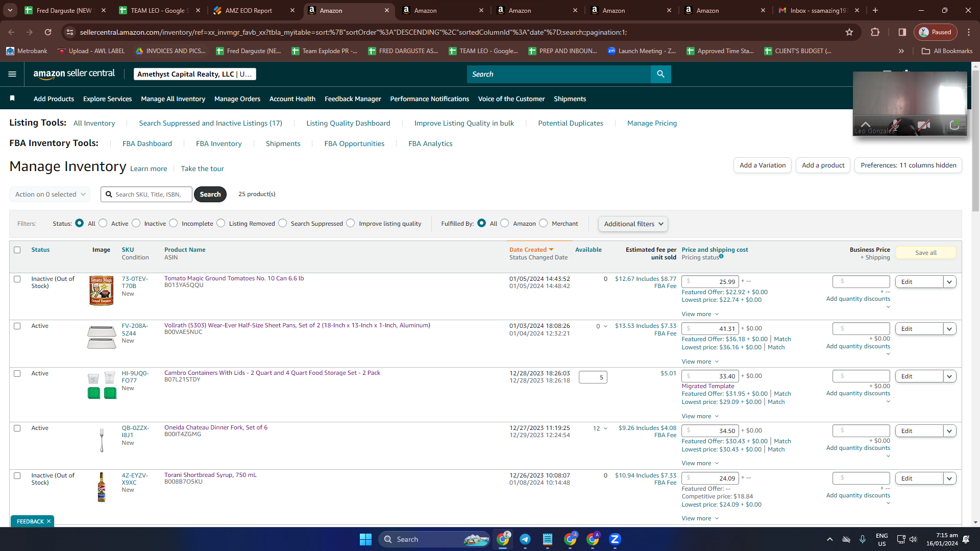Toggle camera in the Zoom video overlay
The image size is (980, 551).
pyautogui.click(x=923, y=125)
